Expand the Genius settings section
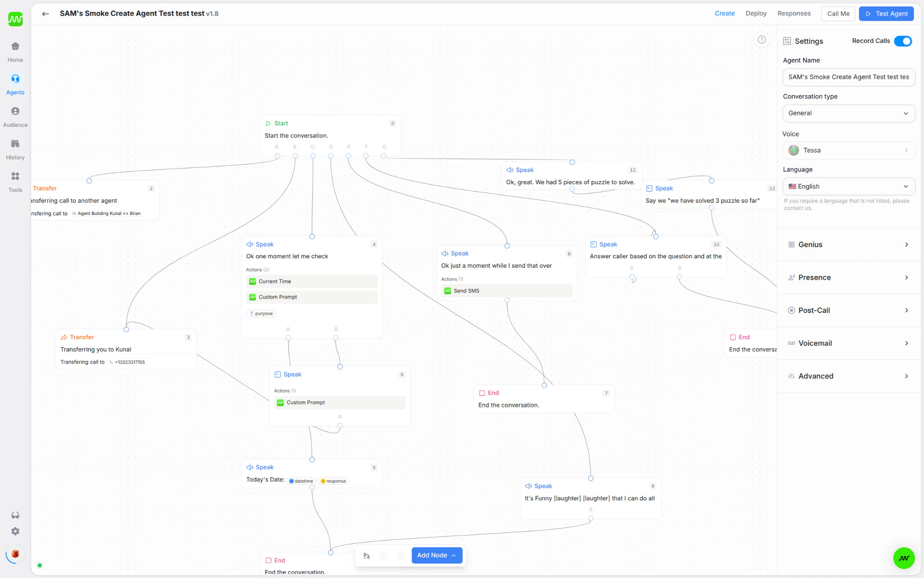Image resolution: width=924 pixels, height=578 pixels. (x=848, y=245)
